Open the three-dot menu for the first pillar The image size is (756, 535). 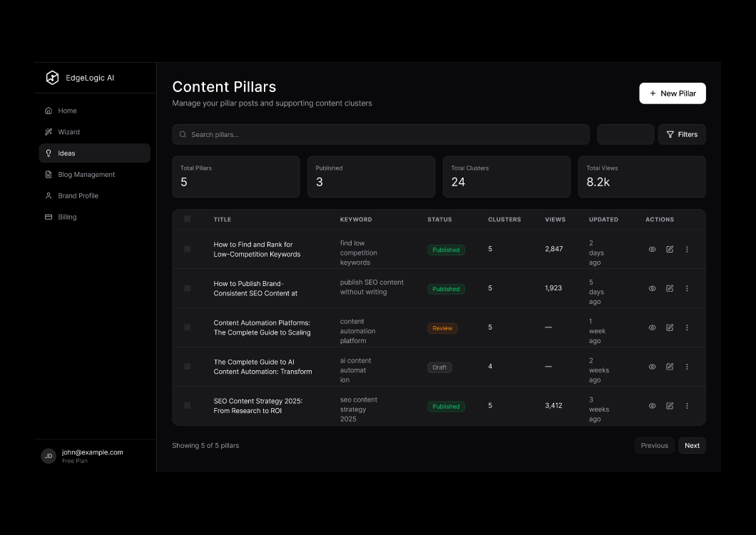687,249
